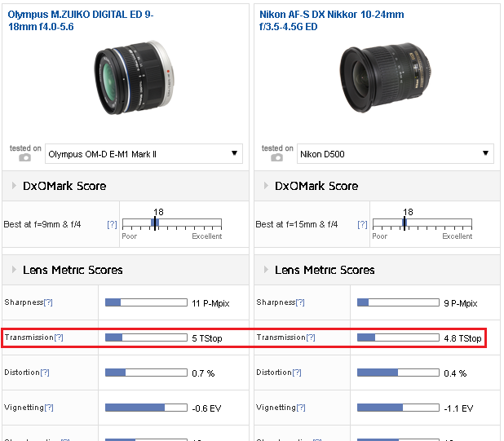Screen dimensions: 504x441
Task: Click camera icon under Olympus 'tested on'
Action: 25,158
